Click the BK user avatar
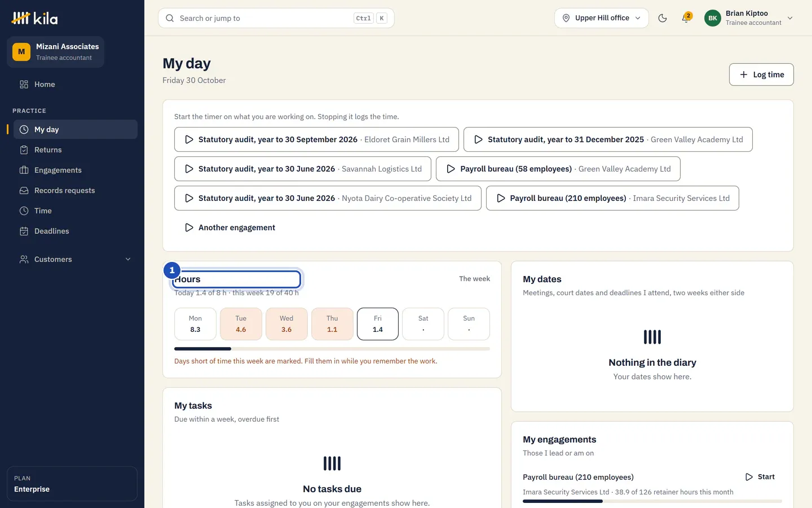The height and width of the screenshot is (508, 812). [x=713, y=18]
